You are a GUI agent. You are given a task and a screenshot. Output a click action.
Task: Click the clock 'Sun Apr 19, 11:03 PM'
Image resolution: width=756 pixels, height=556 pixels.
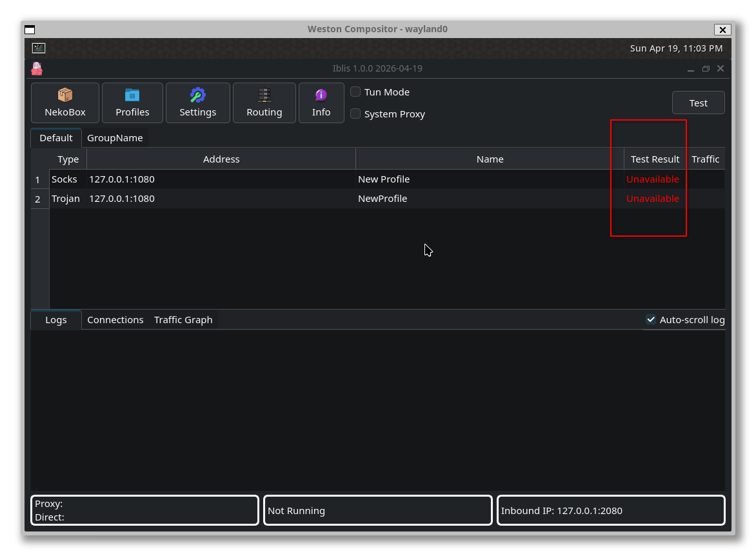coord(676,48)
